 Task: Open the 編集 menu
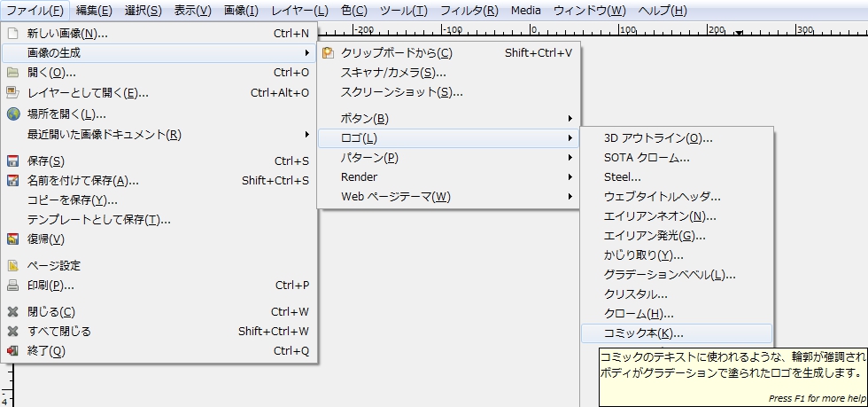[94, 11]
